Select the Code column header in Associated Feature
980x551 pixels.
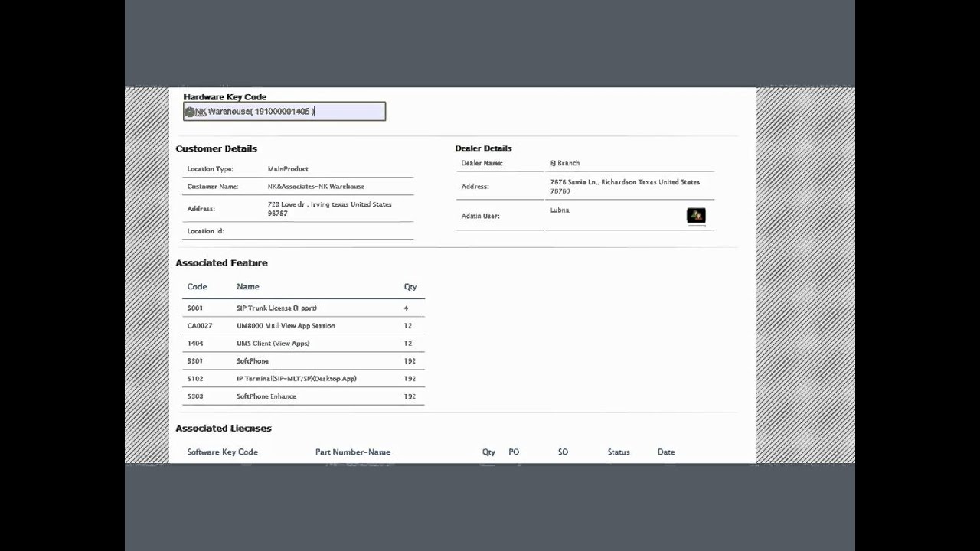click(x=197, y=287)
